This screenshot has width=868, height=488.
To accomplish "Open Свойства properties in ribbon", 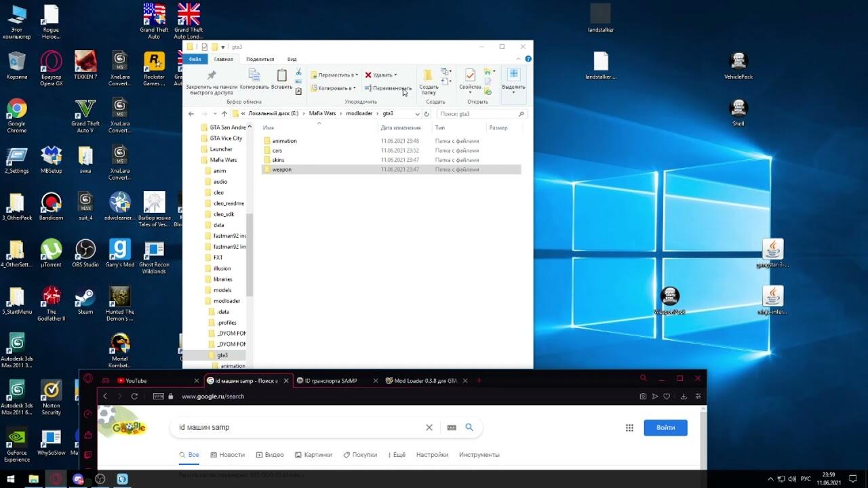I will (x=470, y=81).
